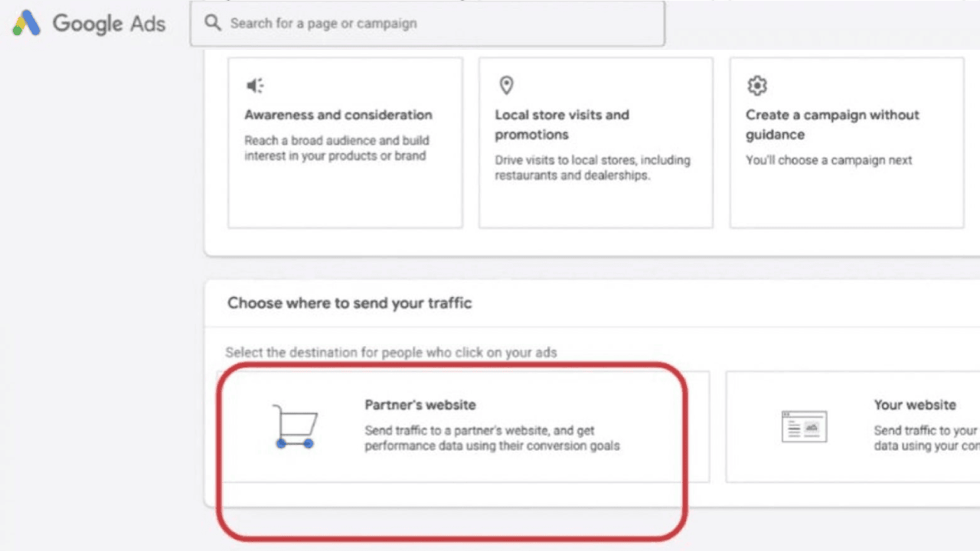Click the Google Ads logo icon
The width and height of the screenshot is (980, 551).
point(26,23)
